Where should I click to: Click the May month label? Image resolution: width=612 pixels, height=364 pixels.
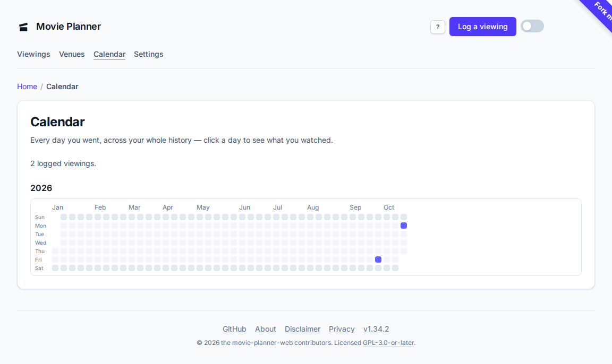(x=203, y=207)
